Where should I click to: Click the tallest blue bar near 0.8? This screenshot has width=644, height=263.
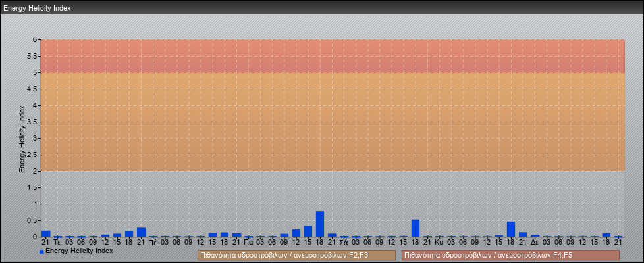point(320,224)
